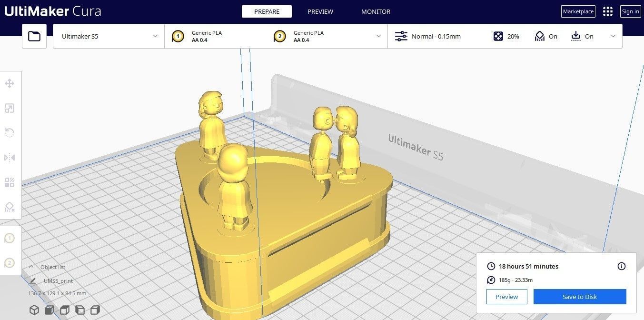Select UM5S_print in object list
This screenshot has height=320, width=644.
[x=59, y=281]
